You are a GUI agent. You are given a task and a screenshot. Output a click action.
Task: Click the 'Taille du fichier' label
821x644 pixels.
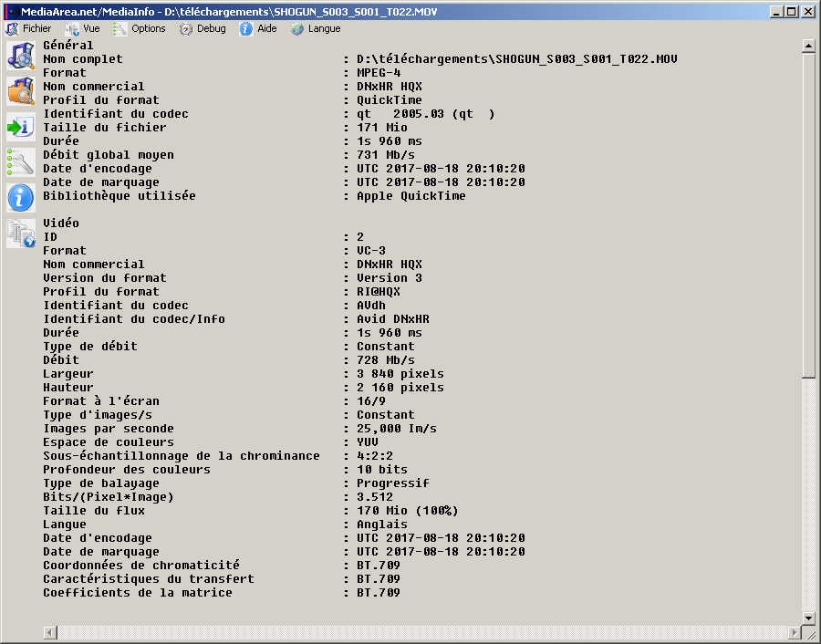[104, 127]
